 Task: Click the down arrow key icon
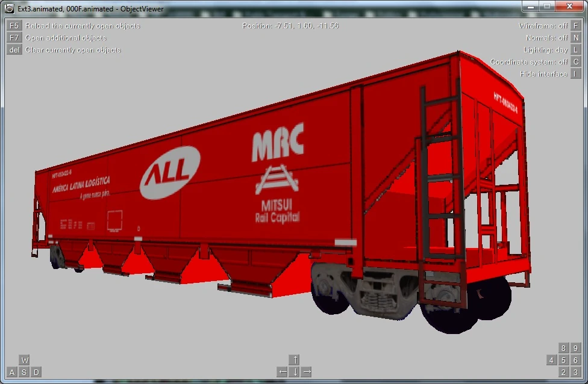coord(295,372)
